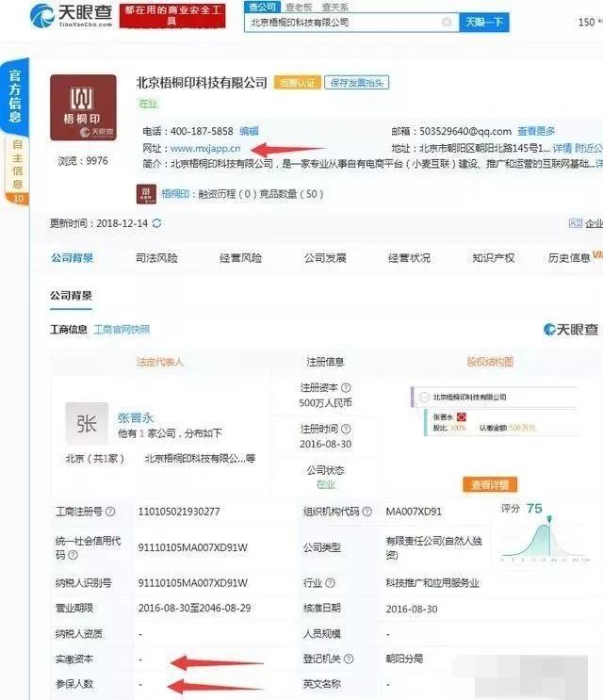Click the orange 查看详情 button
This screenshot has width=603, height=700.
pyautogui.click(x=490, y=484)
